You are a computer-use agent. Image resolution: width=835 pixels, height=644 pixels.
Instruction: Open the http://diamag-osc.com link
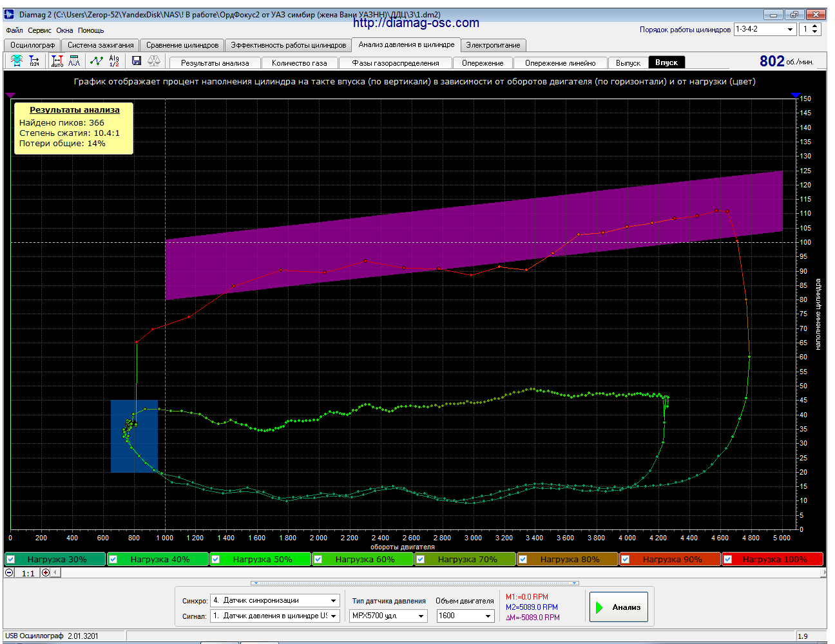(416, 23)
